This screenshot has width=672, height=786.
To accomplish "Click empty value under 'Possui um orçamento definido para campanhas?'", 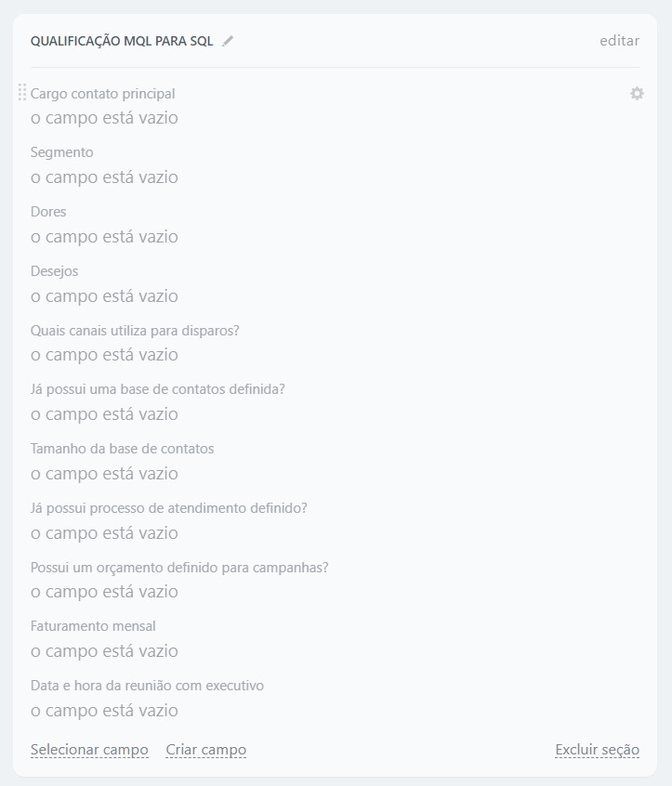I will pos(104,592).
